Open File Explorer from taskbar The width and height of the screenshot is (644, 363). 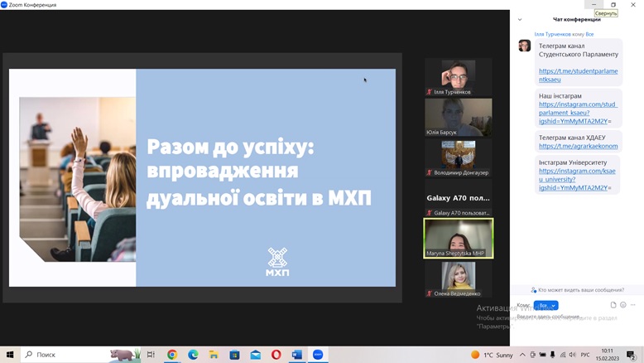click(x=214, y=355)
